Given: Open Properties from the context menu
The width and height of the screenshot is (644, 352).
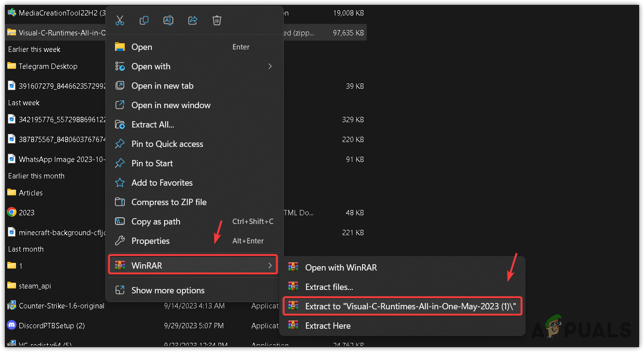Looking at the screenshot, I should (195, 241).
